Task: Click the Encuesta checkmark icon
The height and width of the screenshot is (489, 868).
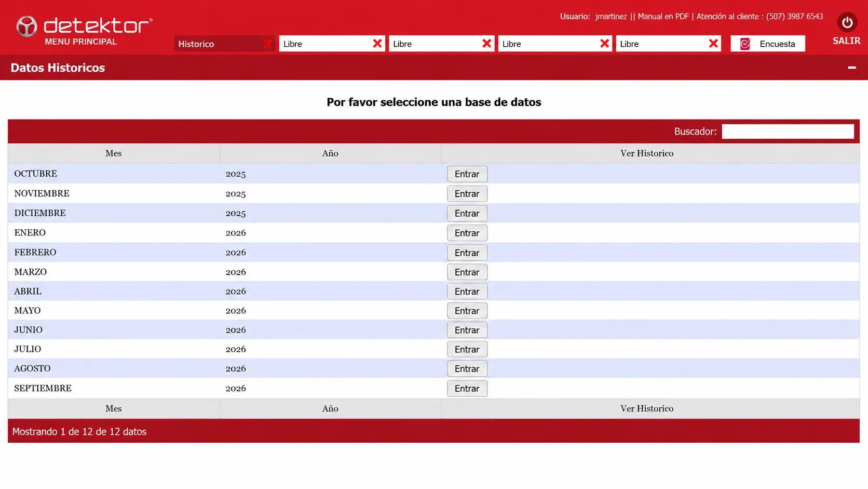Action: tap(745, 44)
